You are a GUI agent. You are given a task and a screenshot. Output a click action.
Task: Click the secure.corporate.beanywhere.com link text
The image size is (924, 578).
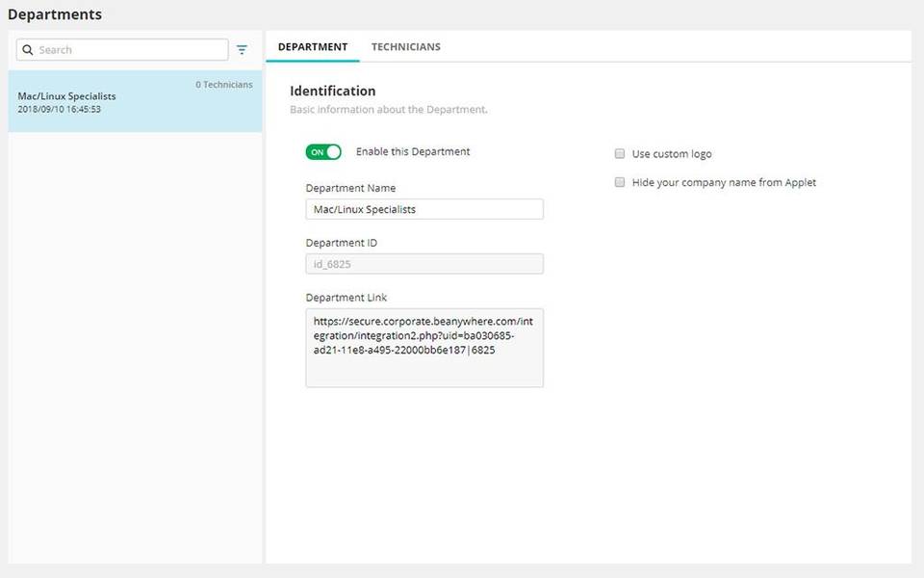point(420,321)
